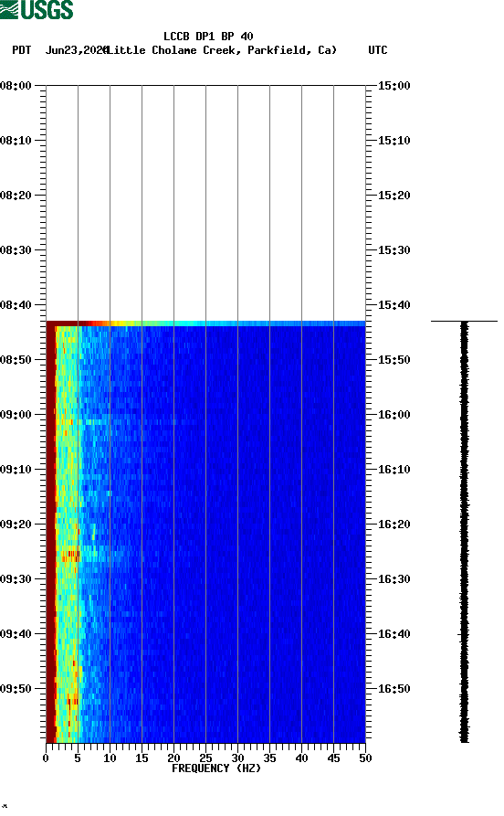
Task: Click the '16:10' UTC time label
Action: pos(394,470)
